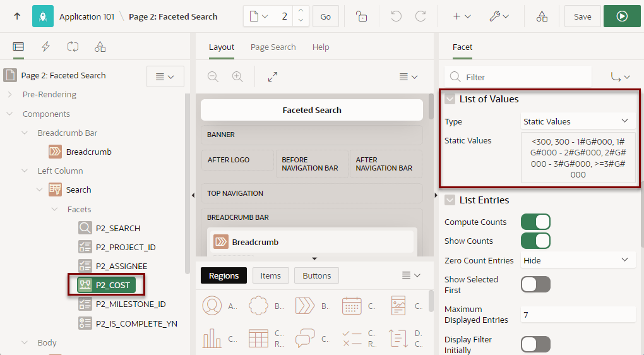This screenshot has height=355, width=644.
Task: Click the page lock icon
Action: [x=361, y=16]
